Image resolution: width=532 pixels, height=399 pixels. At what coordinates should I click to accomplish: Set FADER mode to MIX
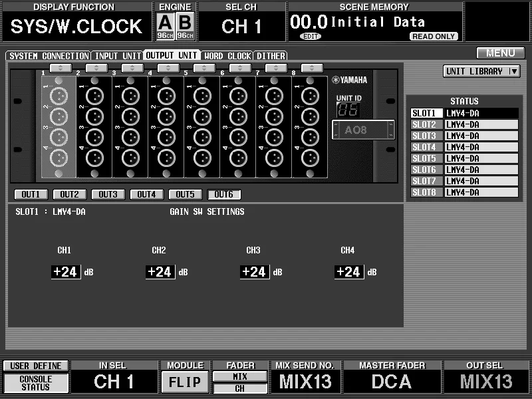click(240, 376)
